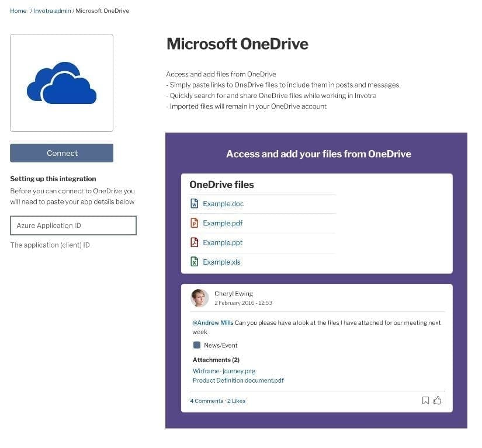Bookmark Cheryl Ewing's post
Screen dimensions: 482x448
tap(425, 400)
